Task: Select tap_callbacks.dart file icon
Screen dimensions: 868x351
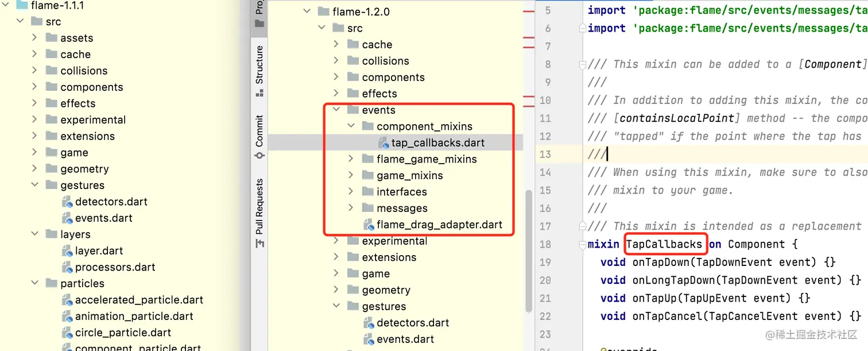Action: pos(383,143)
